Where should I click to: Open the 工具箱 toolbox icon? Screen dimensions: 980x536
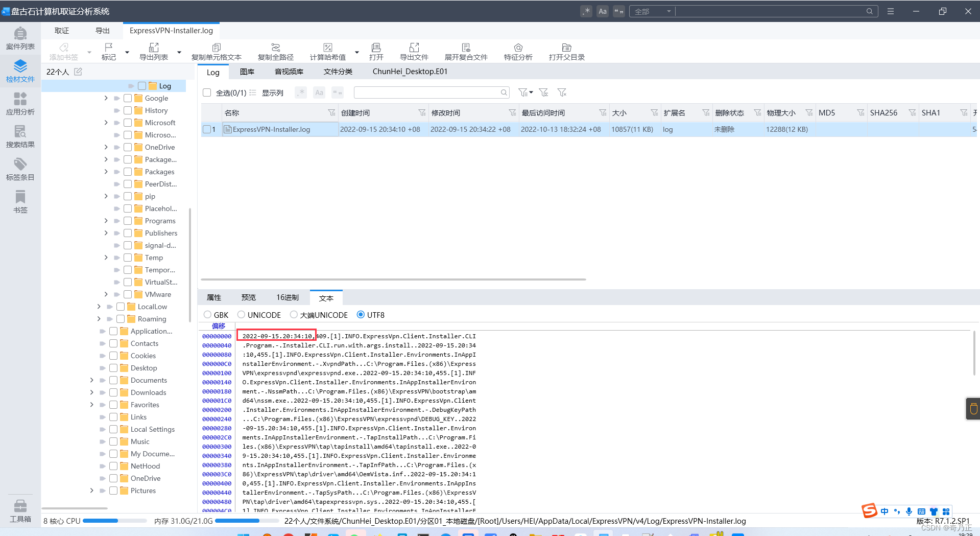pyautogui.click(x=20, y=511)
